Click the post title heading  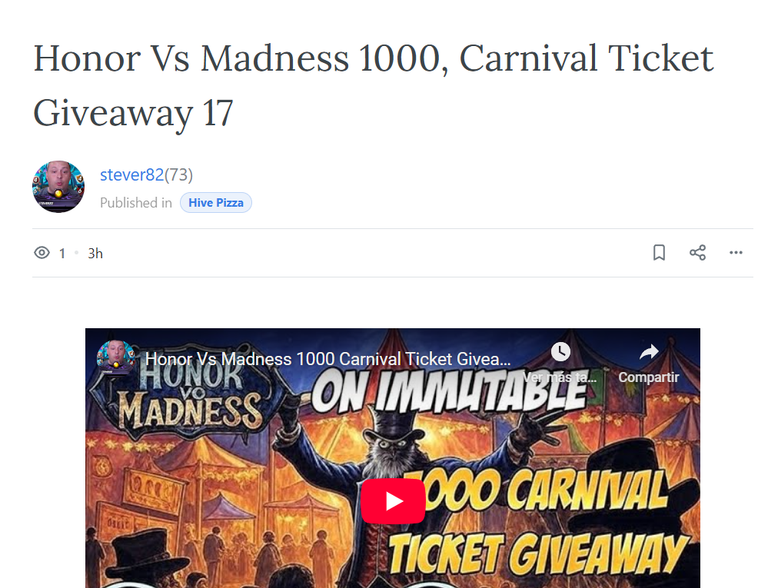pos(373,85)
